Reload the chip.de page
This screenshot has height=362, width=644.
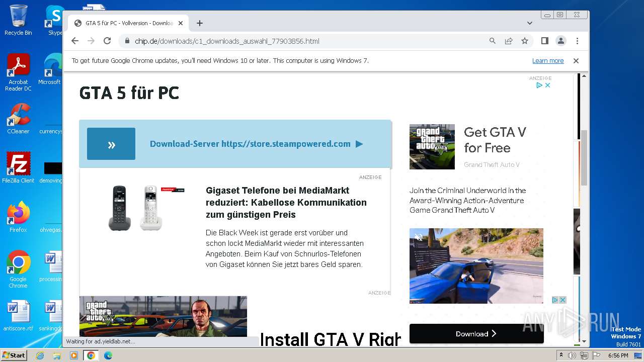[x=107, y=41]
